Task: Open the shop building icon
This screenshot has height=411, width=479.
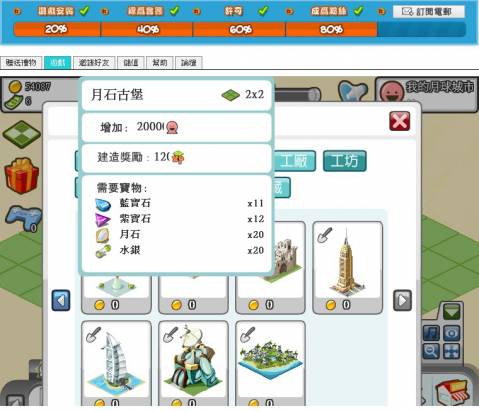Action: point(452,392)
